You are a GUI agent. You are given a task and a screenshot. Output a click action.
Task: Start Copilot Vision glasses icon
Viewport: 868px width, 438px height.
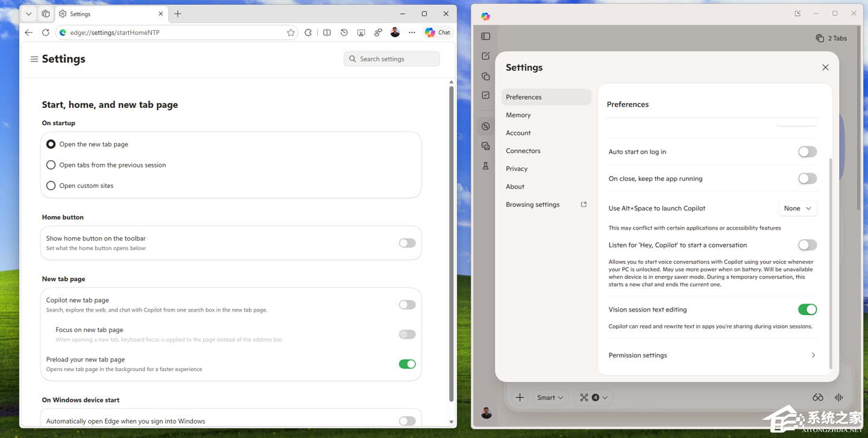(x=818, y=398)
